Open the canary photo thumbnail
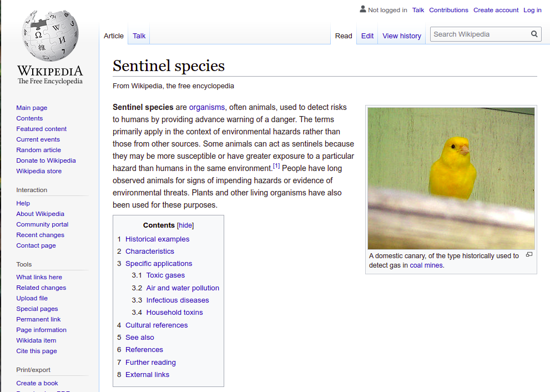550x392 pixels. (x=451, y=178)
